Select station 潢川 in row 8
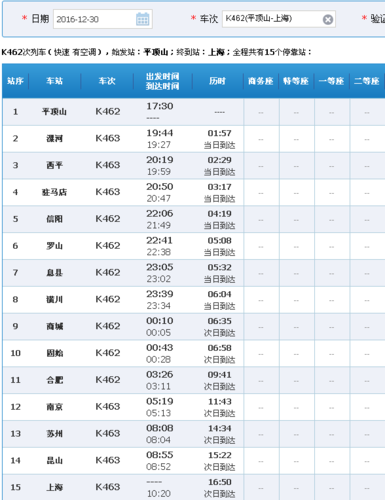The width and height of the screenshot is (385, 500). pos(54,299)
